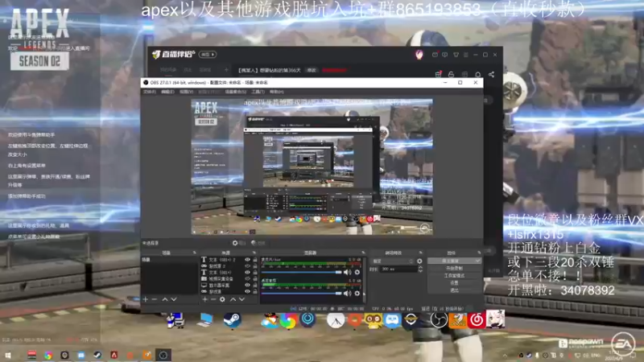The image size is (644, 362).
Task: Click the mixer panel vertical scrollbar
Action: [x=364, y=280]
